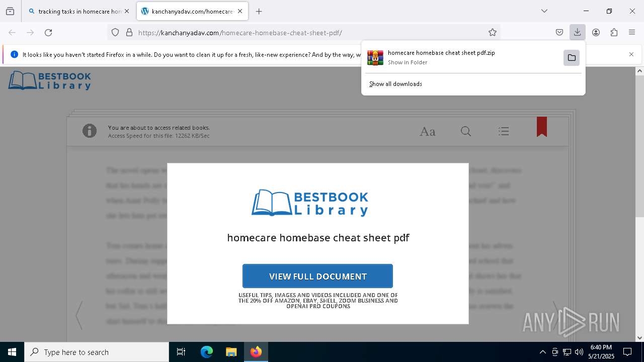Image resolution: width=644 pixels, height=362 pixels.
Task: Open network status tray icon
Action: [567, 352]
